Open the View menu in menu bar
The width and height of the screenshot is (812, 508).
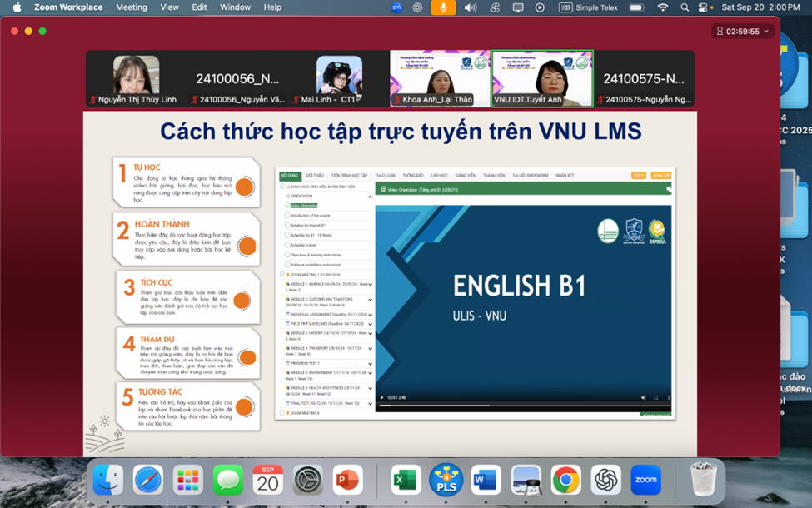169,7
